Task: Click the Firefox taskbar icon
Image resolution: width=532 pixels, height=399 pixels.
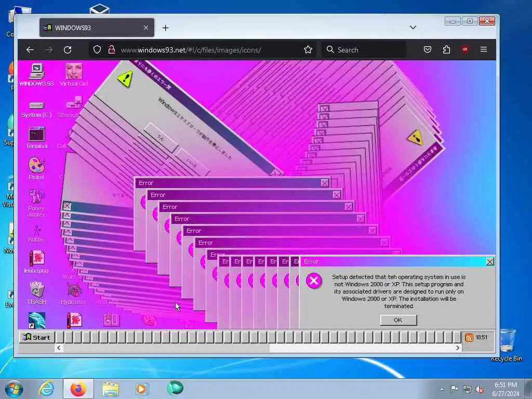Action: (x=78, y=389)
